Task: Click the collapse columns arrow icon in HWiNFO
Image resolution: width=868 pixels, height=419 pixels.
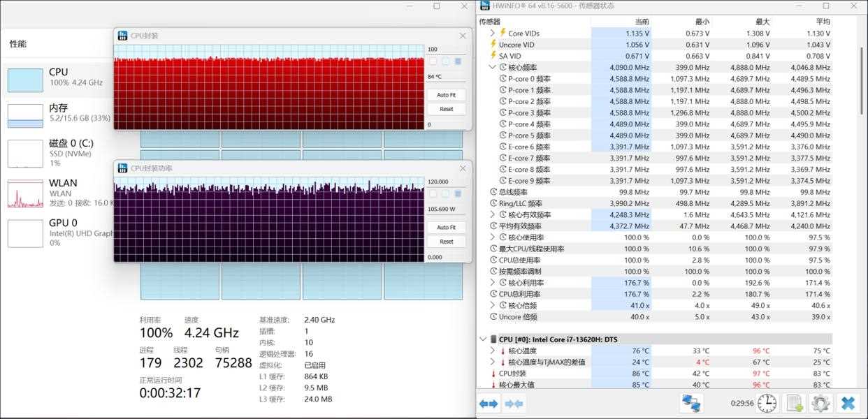Action: point(514,404)
